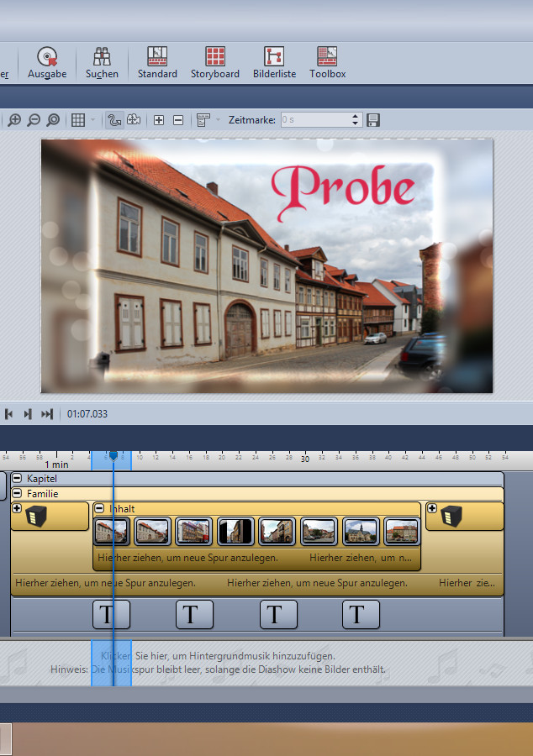Click the Suchen binoculars icon
533x756 pixels.
coord(102,63)
